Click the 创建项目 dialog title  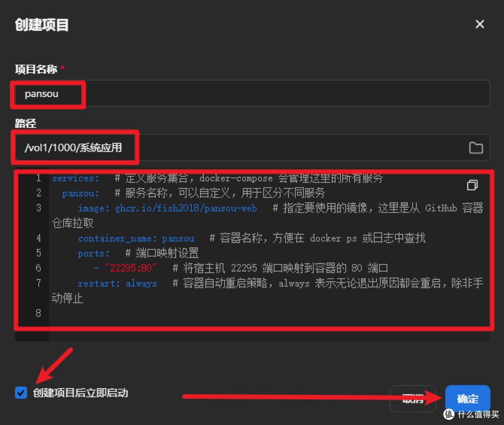point(42,26)
